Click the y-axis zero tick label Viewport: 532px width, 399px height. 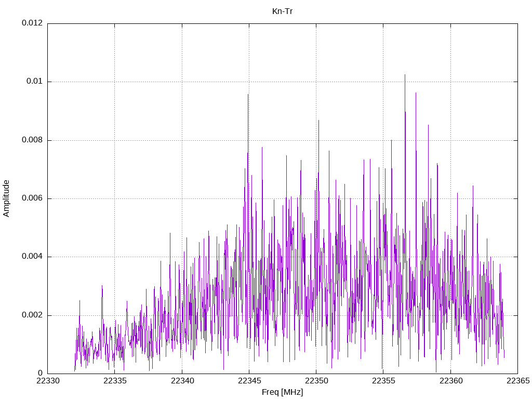point(41,373)
